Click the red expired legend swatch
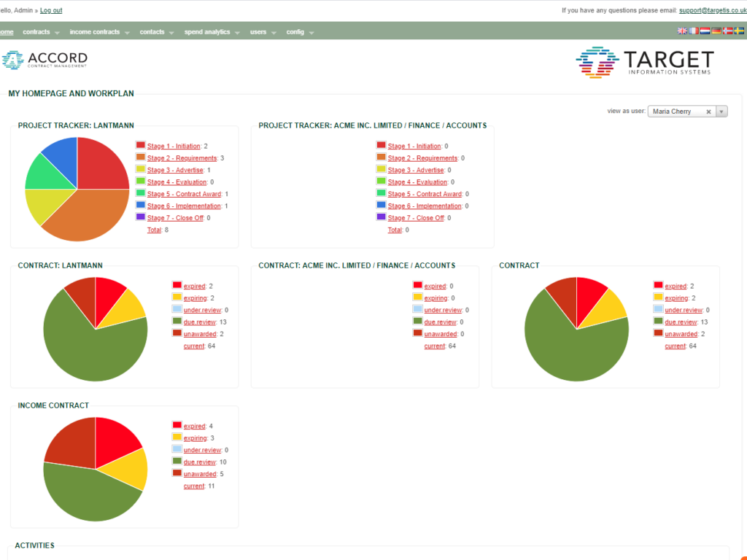 click(x=177, y=285)
